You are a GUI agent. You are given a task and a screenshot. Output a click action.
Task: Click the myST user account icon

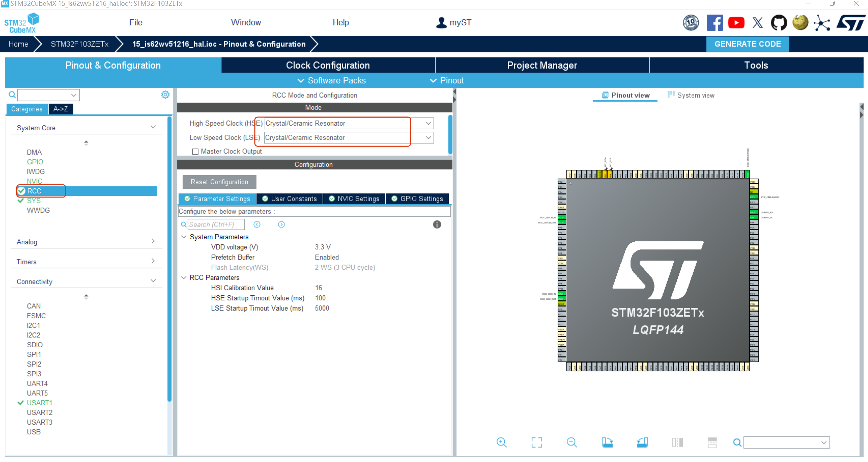pos(441,23)
